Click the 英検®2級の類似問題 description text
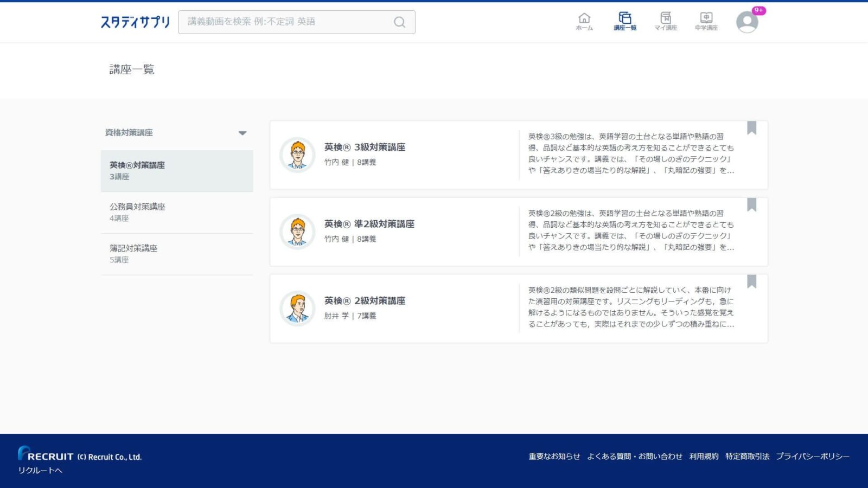 click(x=631, y=307)
